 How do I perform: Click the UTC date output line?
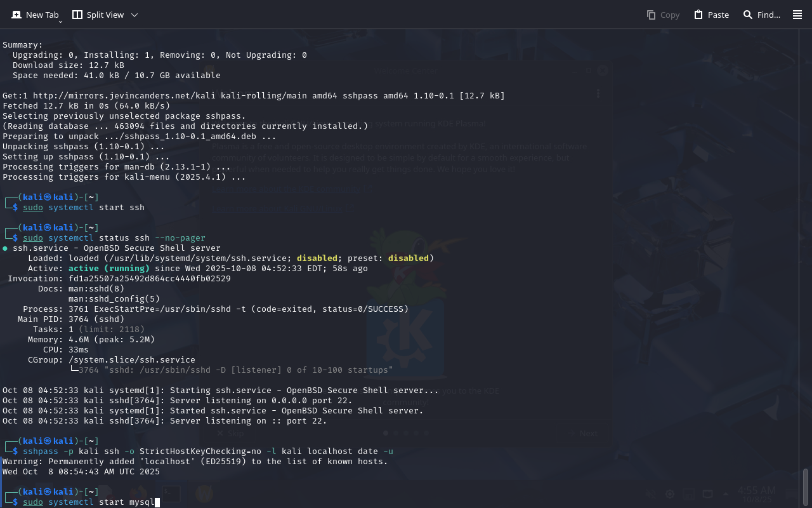point(81,472)
